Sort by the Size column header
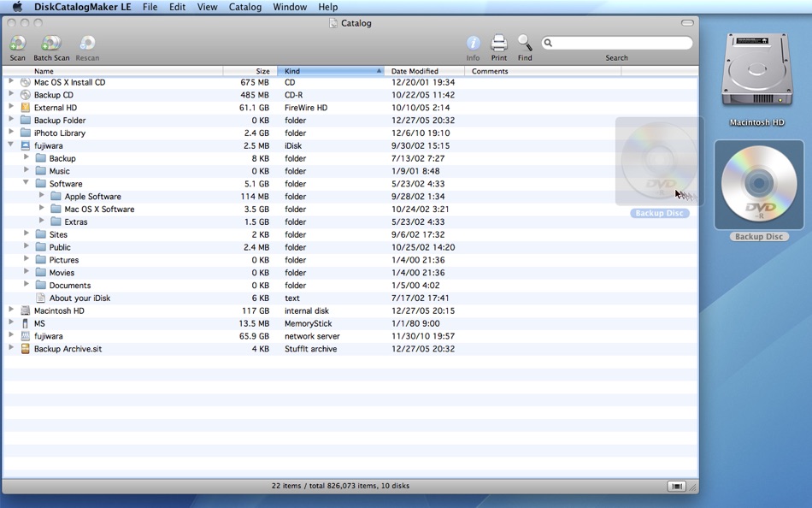Image resolution: width=812 pixels, height=508 pixels. tap(250, 71)
